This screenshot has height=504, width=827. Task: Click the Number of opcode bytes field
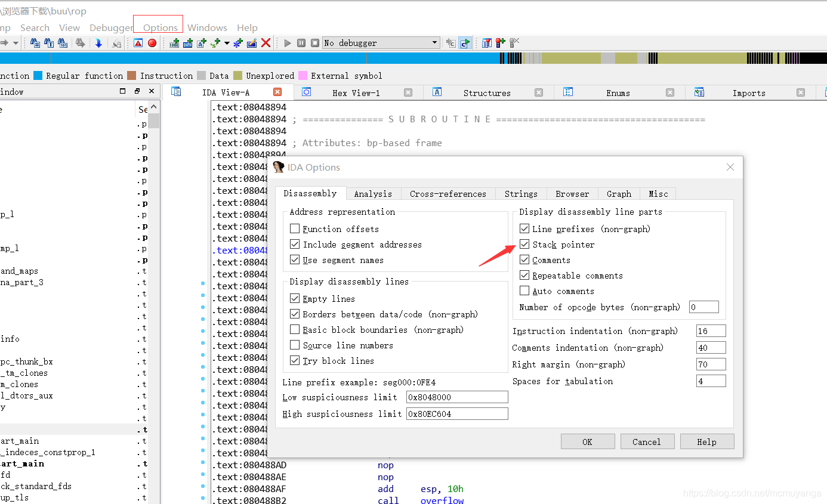704,307
